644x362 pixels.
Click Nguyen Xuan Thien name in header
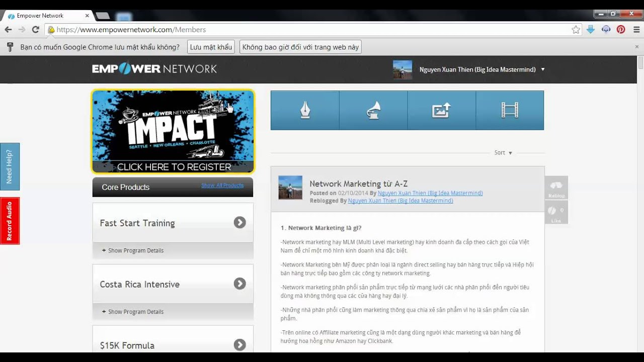pyautogui.click(x=477, y=69)
